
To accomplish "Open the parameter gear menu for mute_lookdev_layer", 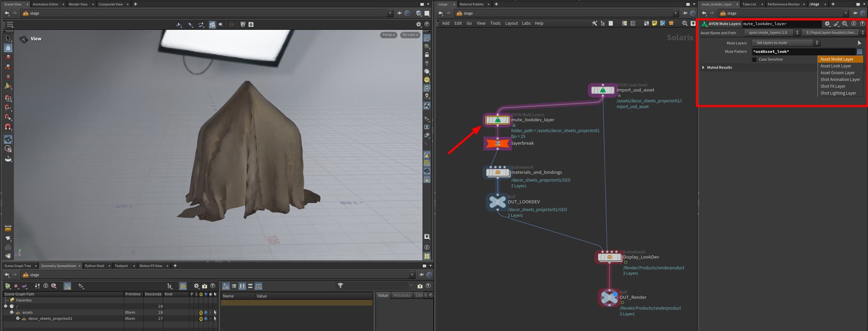I will pyautogui.click(x=827, y=24).
